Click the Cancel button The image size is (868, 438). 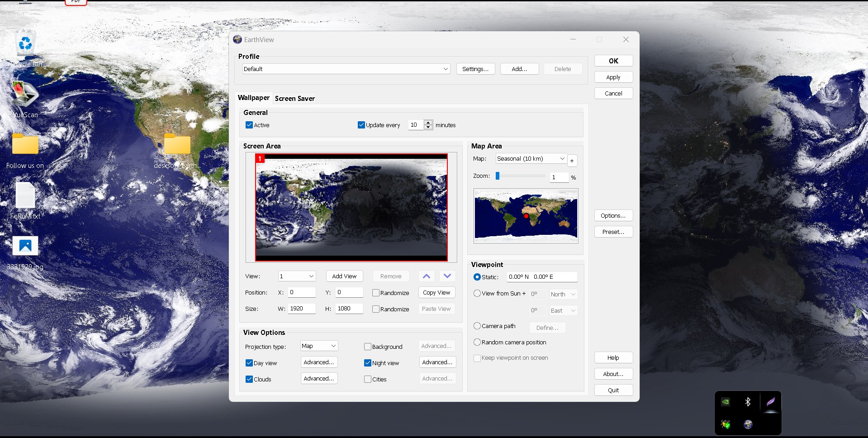[613, 93]
